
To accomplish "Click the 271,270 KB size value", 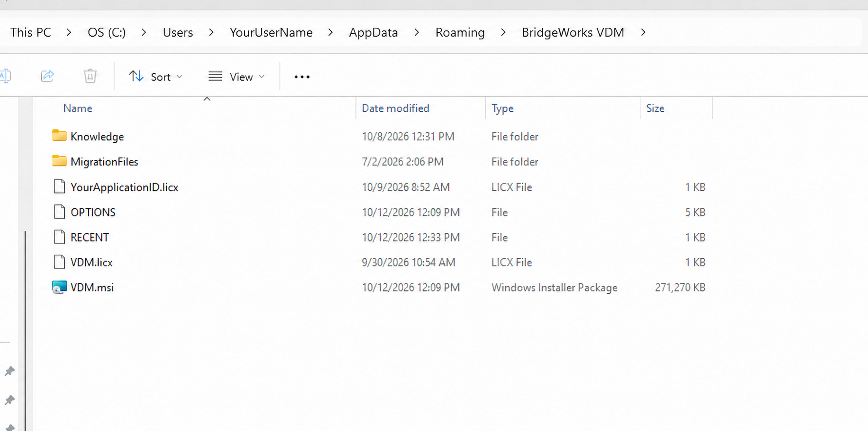I will [680, 287].
